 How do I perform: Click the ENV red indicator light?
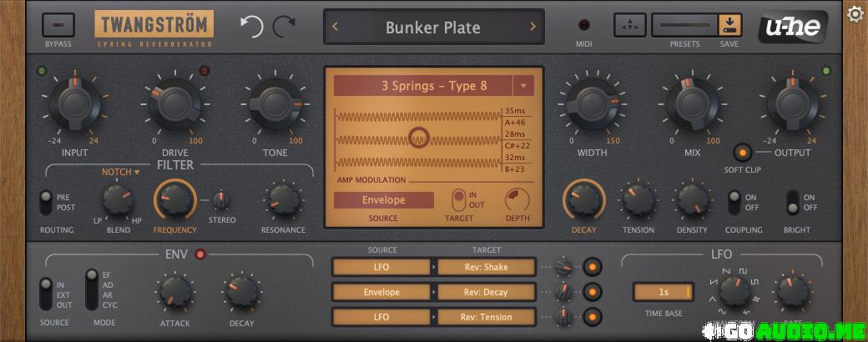coord(200,254)
